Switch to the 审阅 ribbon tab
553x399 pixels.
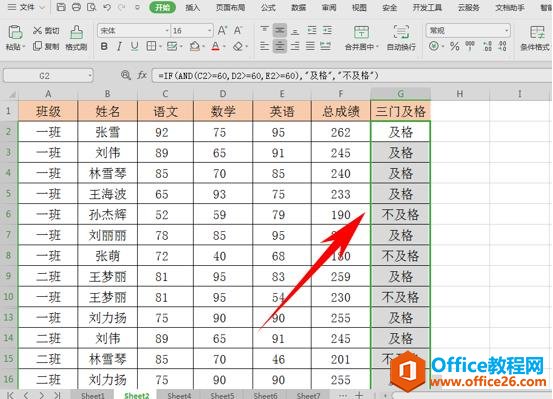(329, 7)
